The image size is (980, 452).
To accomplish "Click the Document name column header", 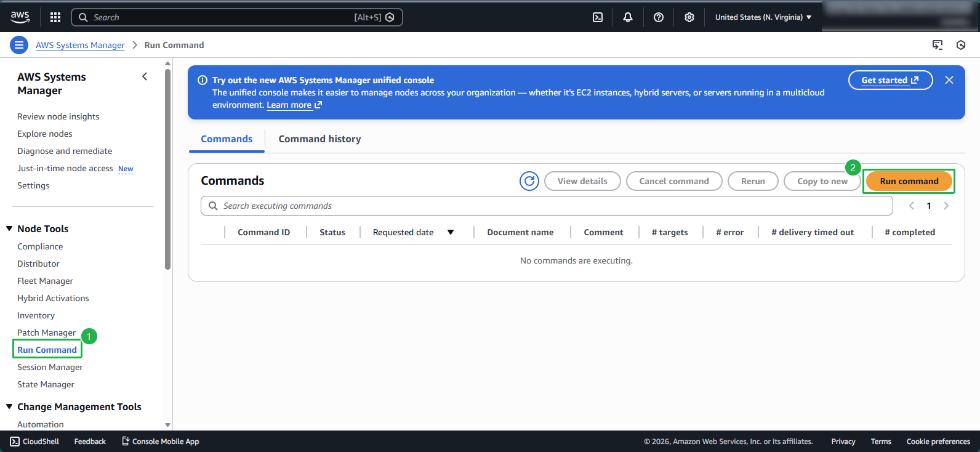I will tap(520, 232).
